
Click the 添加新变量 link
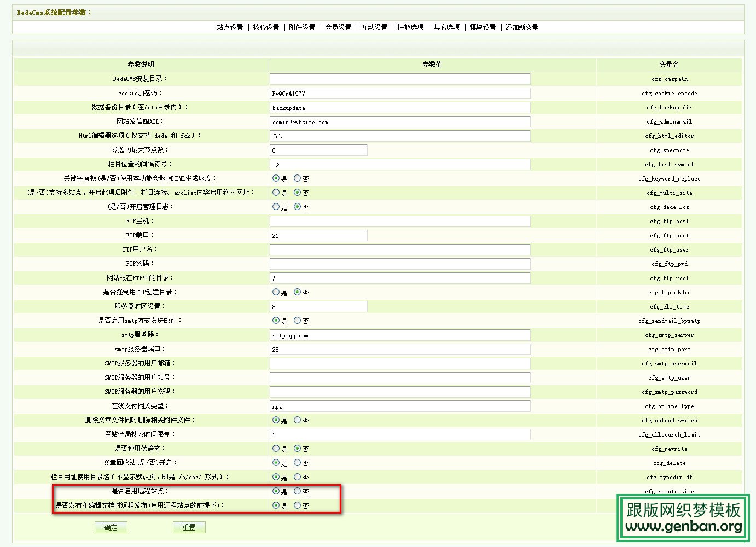click(522, 27)
